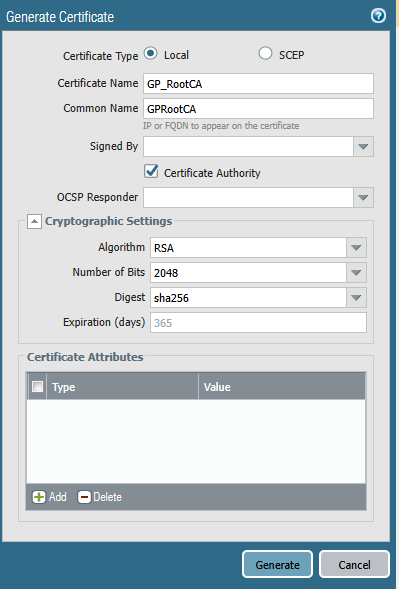The image size is (399, 589).
Task: Open the Digest dropdown arrow
Action: 356,298
